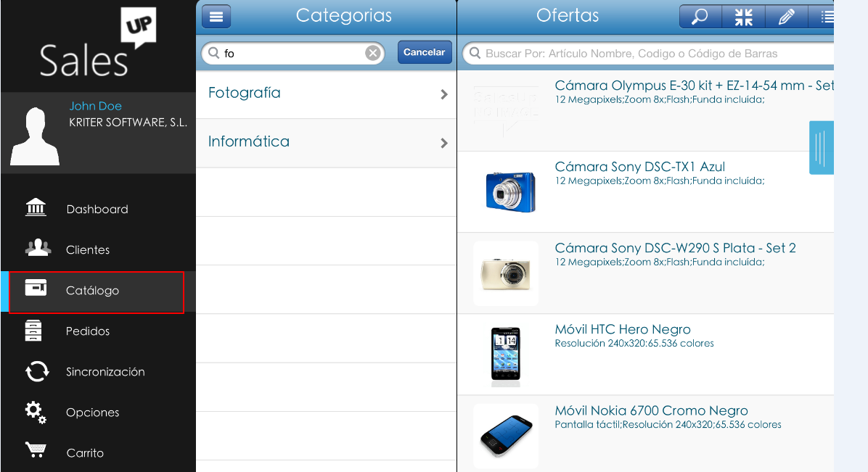Click the search magnifier icon in Ofertas toolbar
Viewport: 868px width, 472px height.
tap(700, 17)
